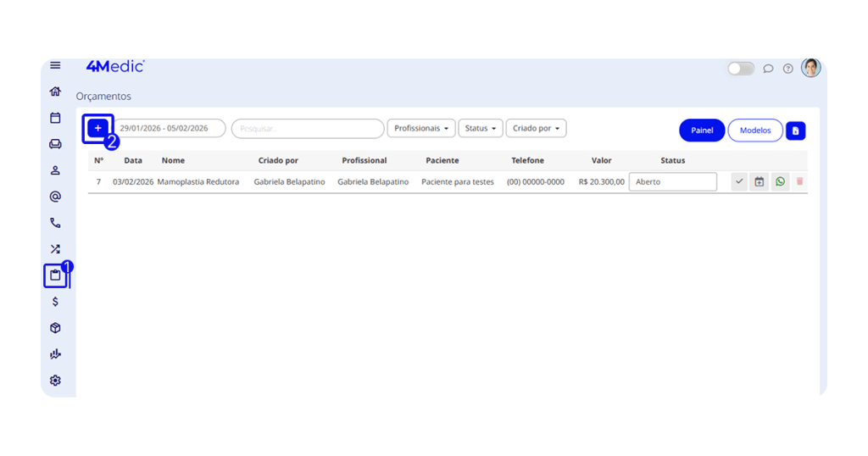Open the chat bubble icon in the header

point(768,69)
